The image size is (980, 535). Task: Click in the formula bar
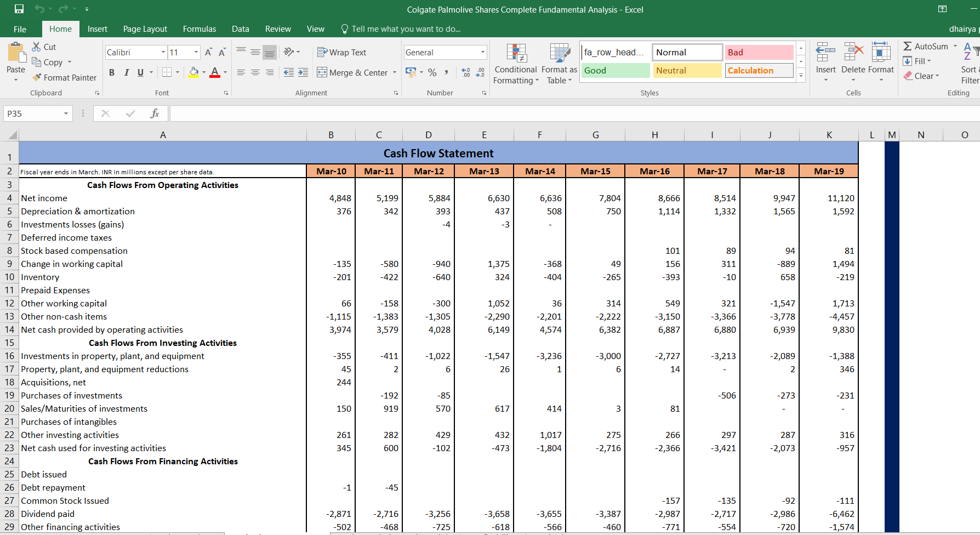coord(574,113)
